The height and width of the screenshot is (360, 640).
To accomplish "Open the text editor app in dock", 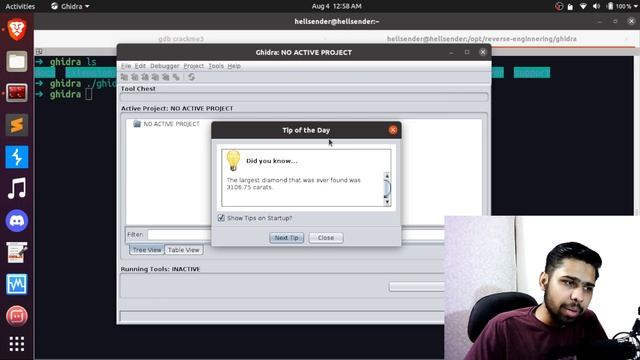I will 17,252.
